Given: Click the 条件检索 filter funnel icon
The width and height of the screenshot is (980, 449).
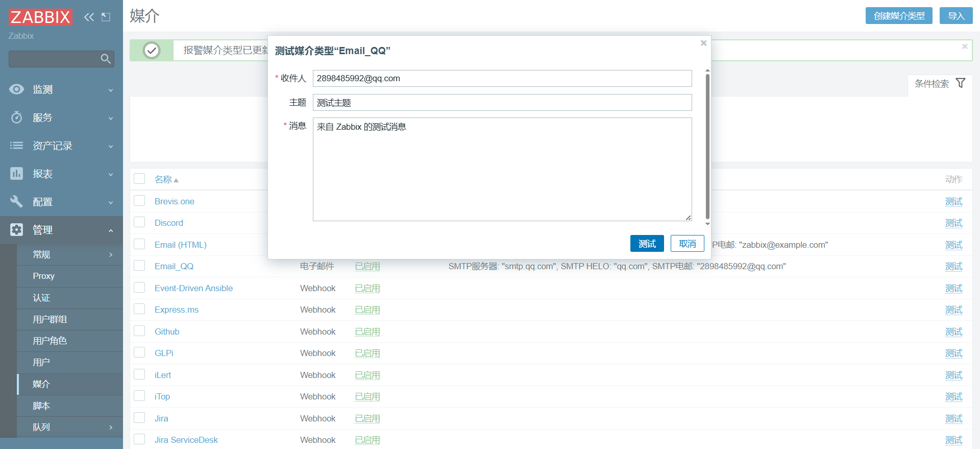Looking at the screenshot, I should pyautogui.click(x=960, y=83).
